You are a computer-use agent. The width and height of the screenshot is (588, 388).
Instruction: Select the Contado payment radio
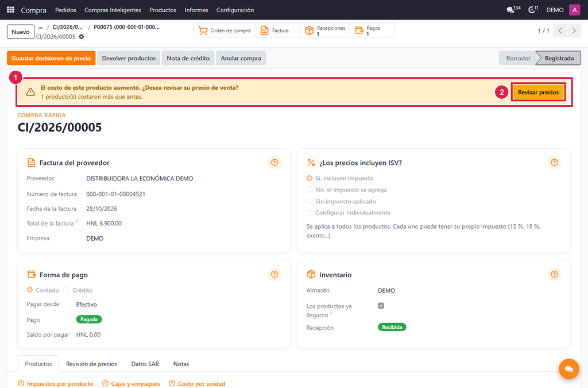30,290
